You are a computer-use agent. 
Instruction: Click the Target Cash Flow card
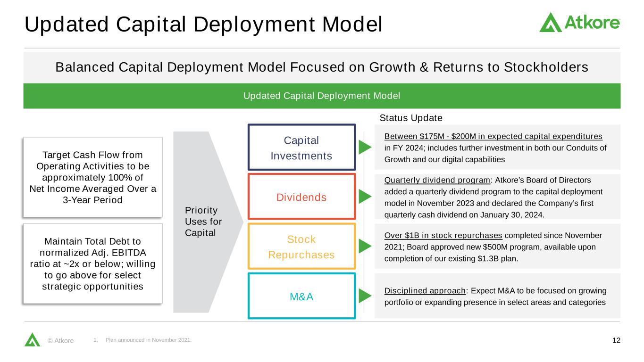click(x=93, y=177)
